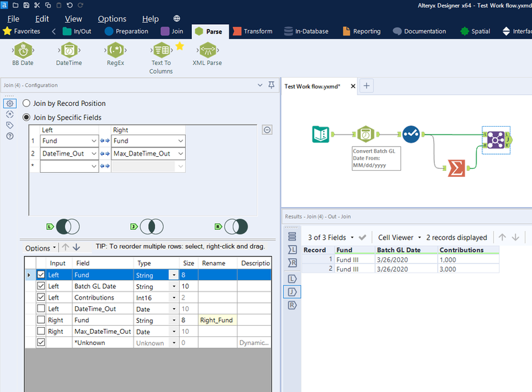Image resolution: width=532 pixels, height=392 pixels.
Task: Click the Summarize tool node on canvas
Action: click(x=456, y=168)
